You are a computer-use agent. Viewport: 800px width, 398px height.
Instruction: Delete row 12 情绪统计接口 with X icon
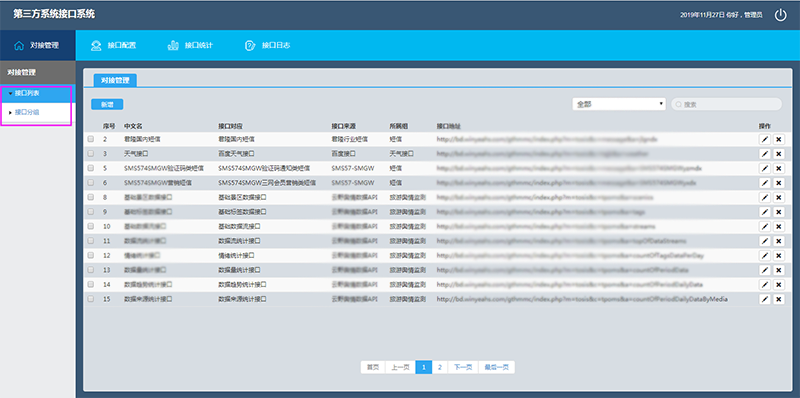pyautogui.click(x=779, y=256)
